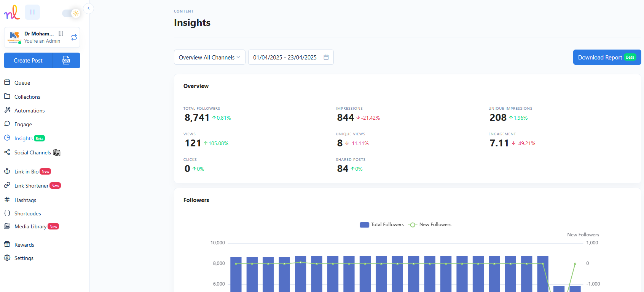Click the Insights pie chart icon
This screenshot has width=644, height=292.
pos(7,138)
